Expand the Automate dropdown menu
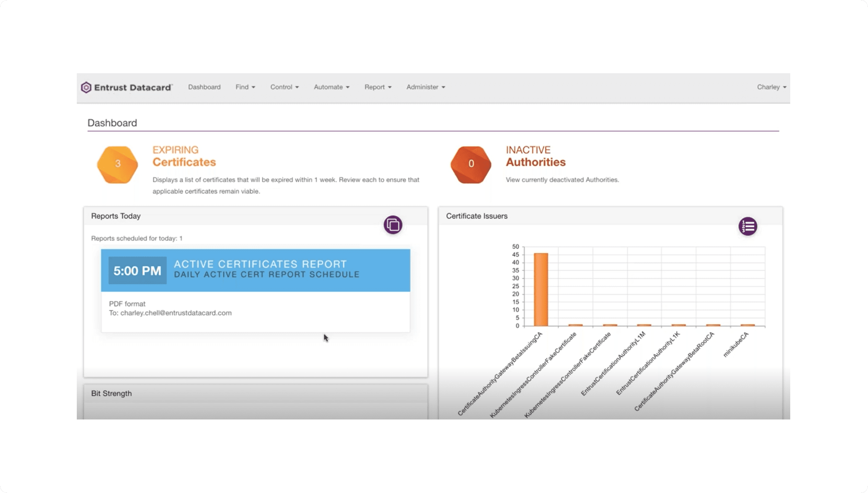 [x=331, y=87]
